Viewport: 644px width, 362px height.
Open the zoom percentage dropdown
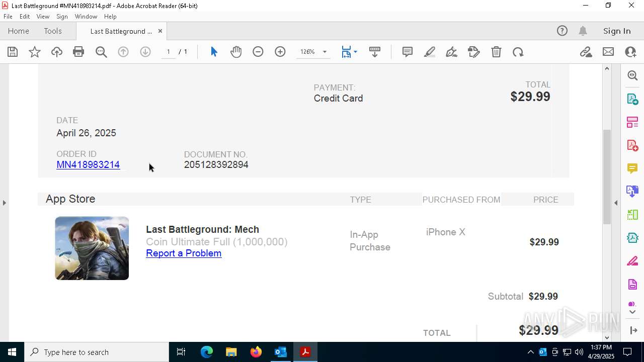pyautogui.click(x=325, y=52)
